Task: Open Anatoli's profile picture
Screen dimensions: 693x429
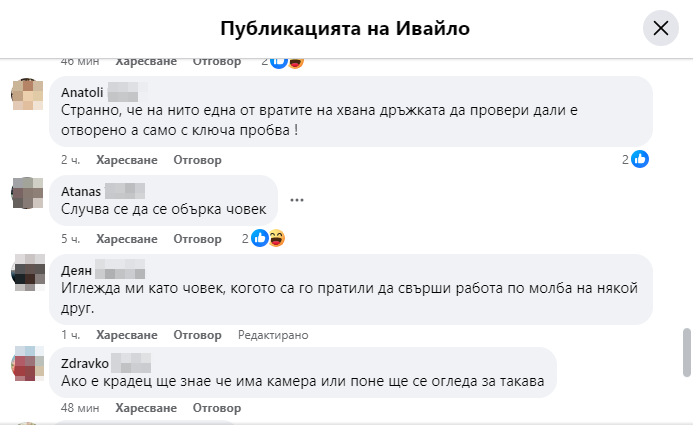Action: click(25, 96)
